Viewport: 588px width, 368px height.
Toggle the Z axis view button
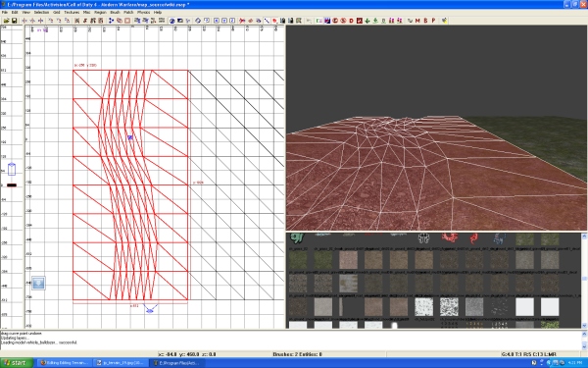pos(232,21)
